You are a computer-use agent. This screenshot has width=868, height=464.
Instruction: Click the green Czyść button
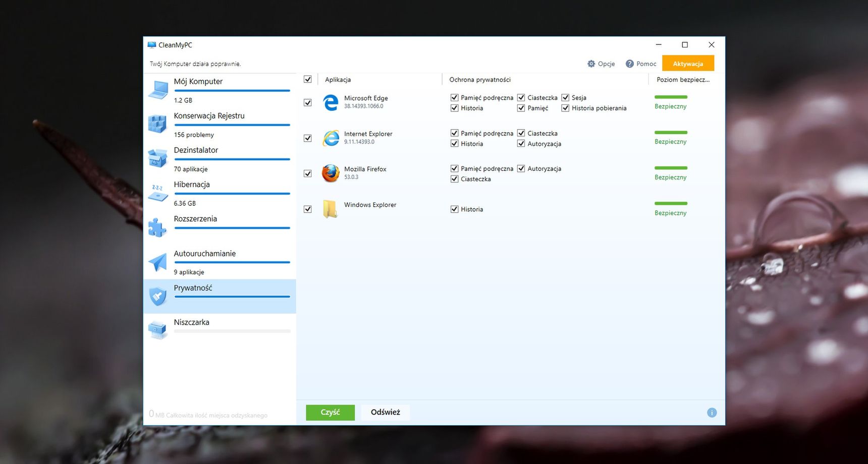click(331, 412)
